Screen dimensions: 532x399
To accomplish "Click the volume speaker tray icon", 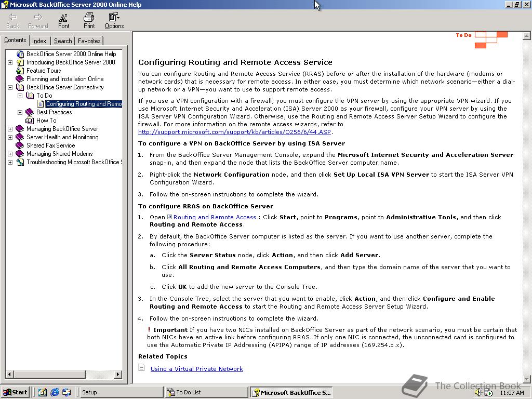I will point(478,393).
